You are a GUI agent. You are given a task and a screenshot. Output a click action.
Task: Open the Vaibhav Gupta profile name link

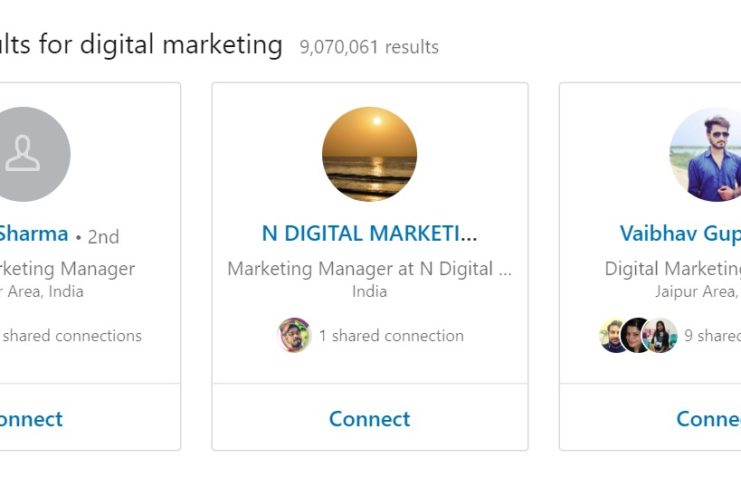pos(680,234)
